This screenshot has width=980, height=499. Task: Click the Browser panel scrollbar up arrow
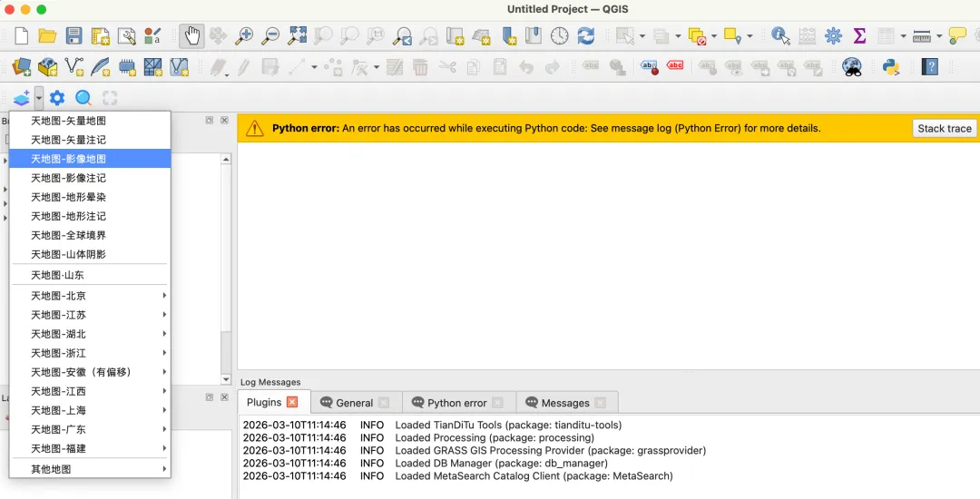[x=226, y=160]
